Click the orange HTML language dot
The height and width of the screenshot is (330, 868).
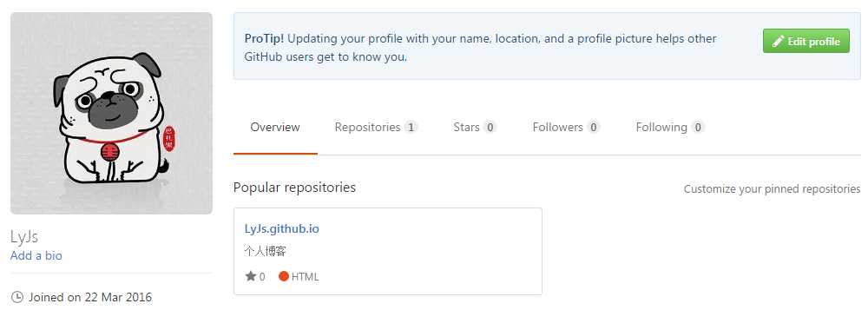284,276
